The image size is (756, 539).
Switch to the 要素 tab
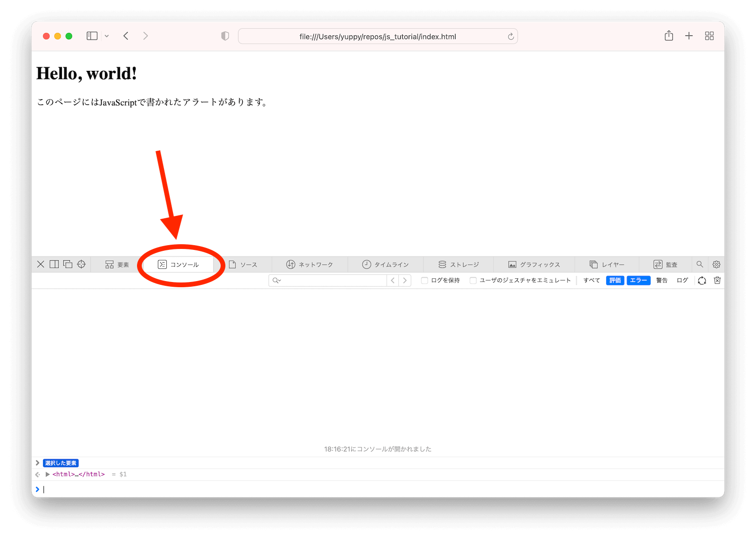coord(117,265)
